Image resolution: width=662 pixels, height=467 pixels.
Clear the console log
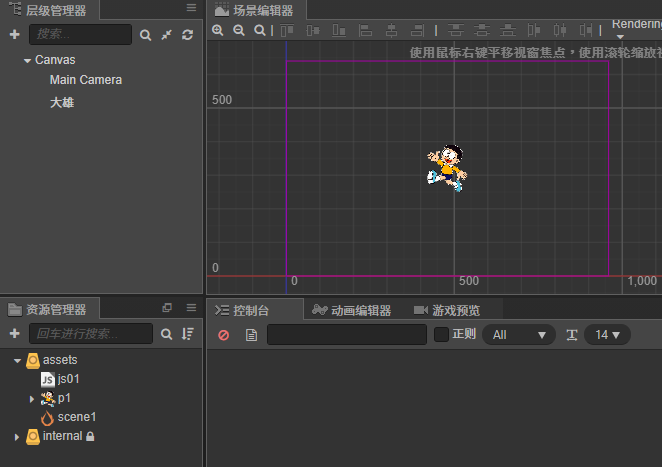224,335
